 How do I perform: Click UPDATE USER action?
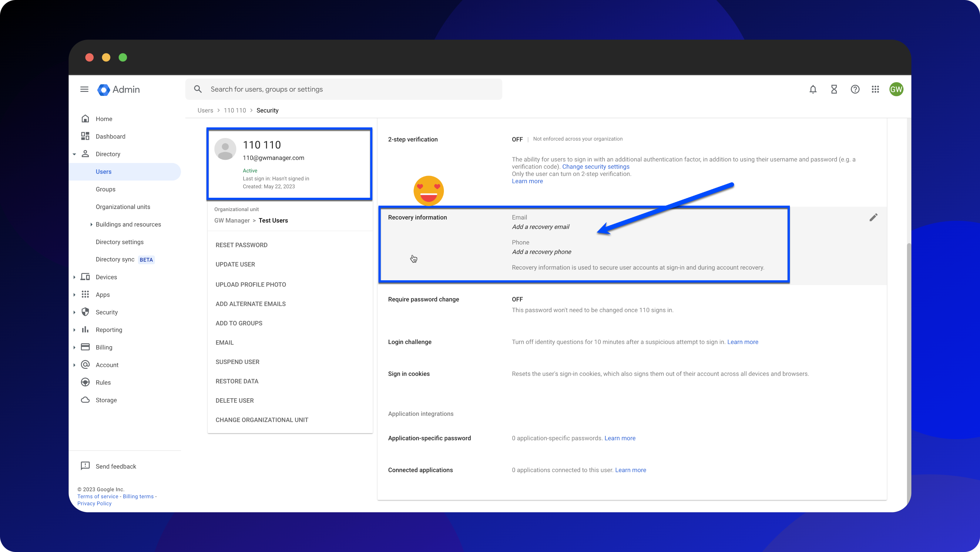235,264
